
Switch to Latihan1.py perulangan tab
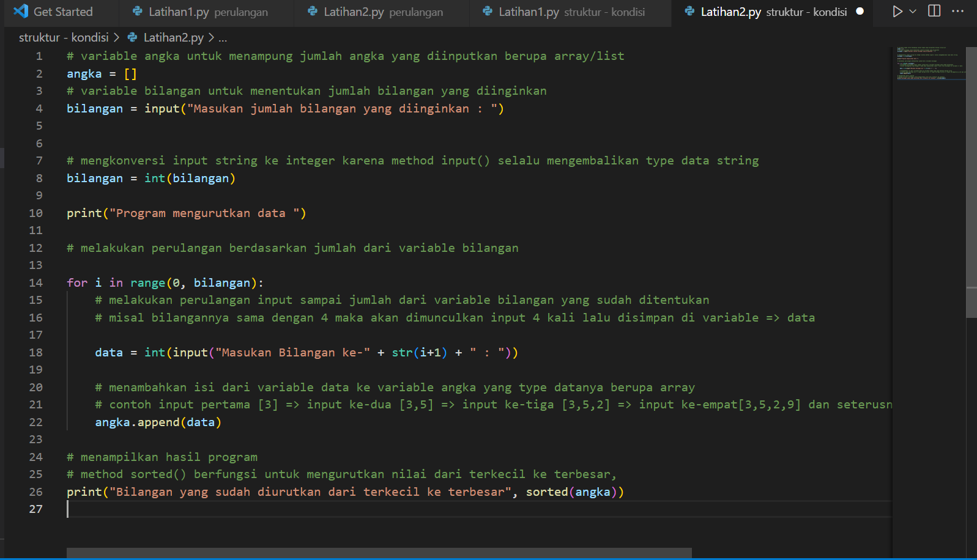pyautogui.click(x=207, y=12)
